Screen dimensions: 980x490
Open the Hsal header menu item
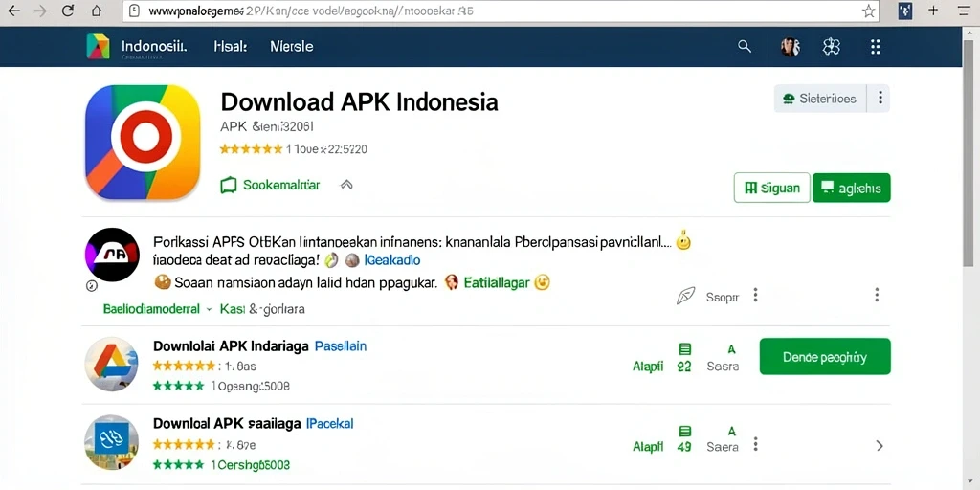pos(230,46)
